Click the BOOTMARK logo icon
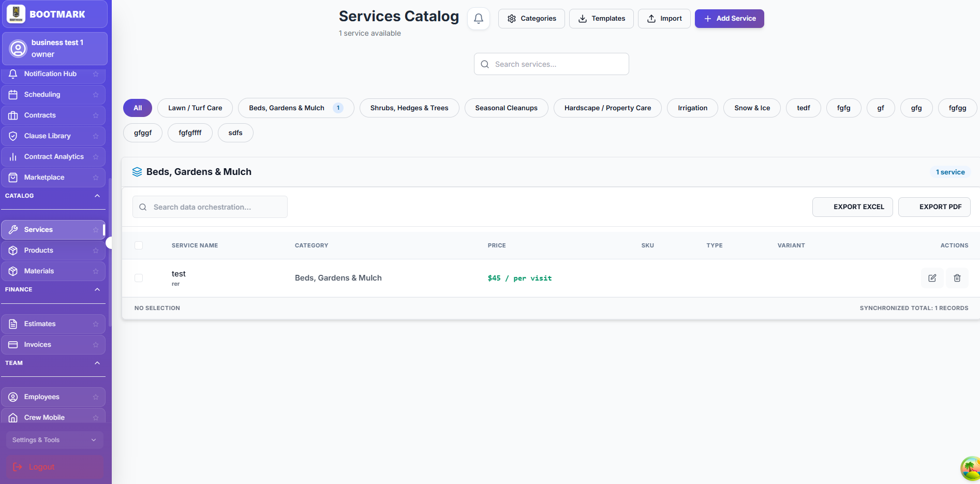Viewport: 980px width, 484px height. coord(16,14)
